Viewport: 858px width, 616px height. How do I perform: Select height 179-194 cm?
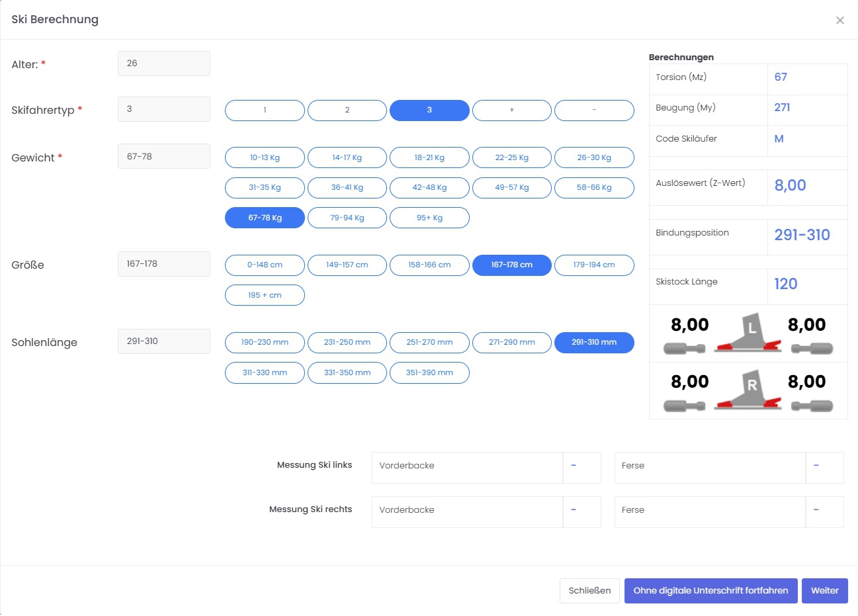(593, 265)
